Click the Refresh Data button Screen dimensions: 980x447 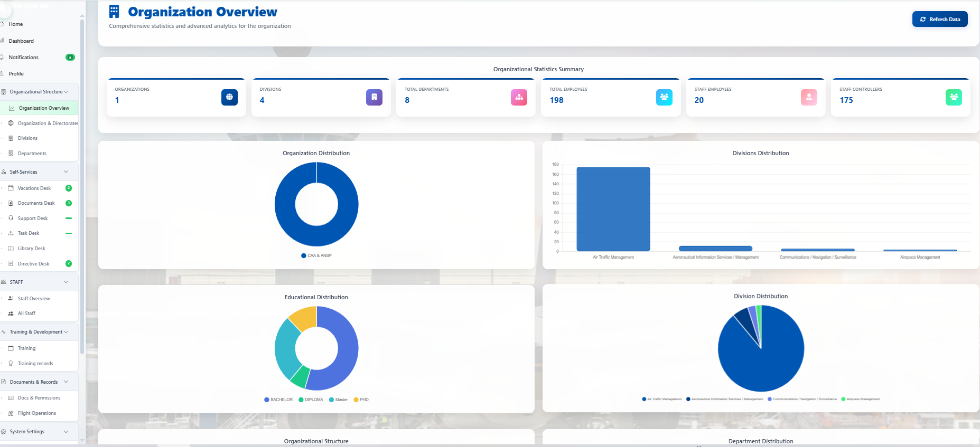[939, 19]
